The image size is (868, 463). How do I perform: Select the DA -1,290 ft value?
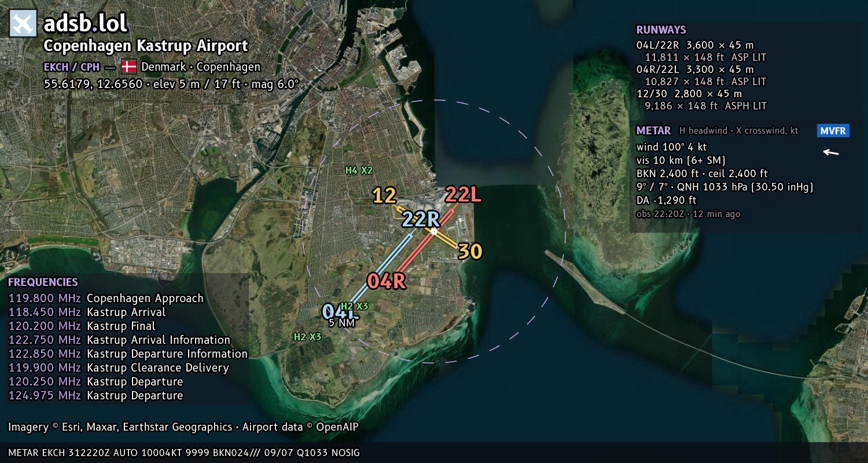tap(666, 200)
